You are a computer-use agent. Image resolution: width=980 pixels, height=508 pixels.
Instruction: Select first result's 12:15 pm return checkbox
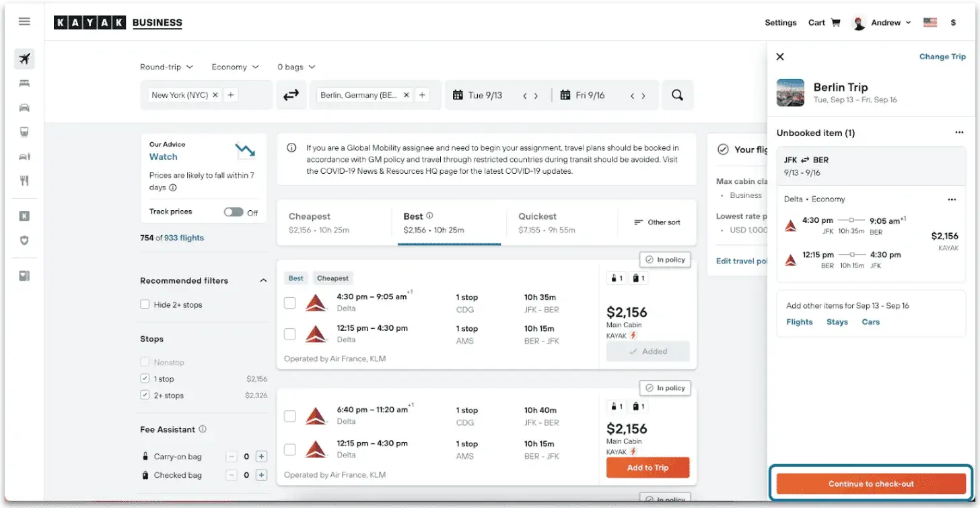tap(289, 334)
